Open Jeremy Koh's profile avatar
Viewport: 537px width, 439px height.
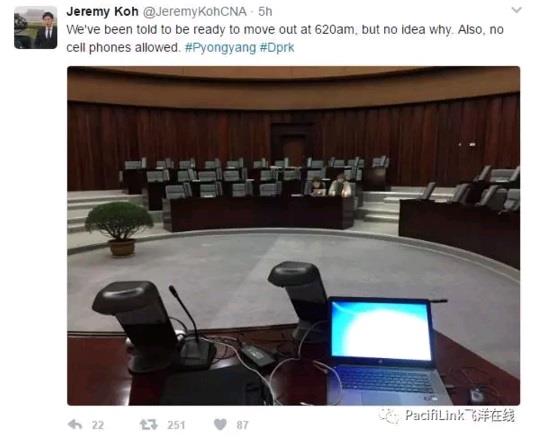click(36, 28)
